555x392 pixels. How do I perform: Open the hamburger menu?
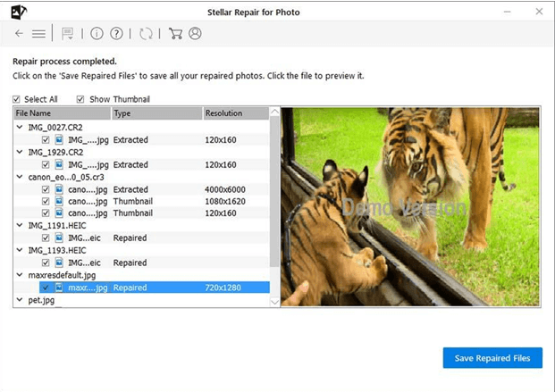(38, 34)
